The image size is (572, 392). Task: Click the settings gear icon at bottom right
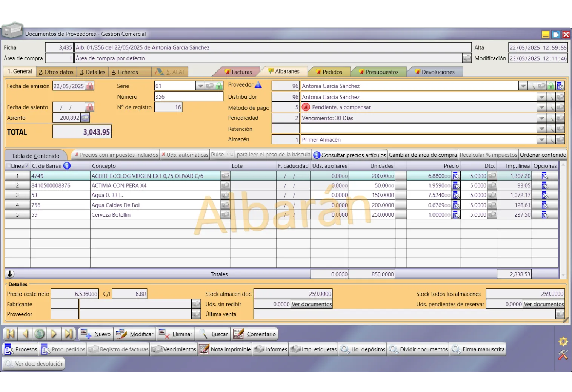(x=563, y=341)
